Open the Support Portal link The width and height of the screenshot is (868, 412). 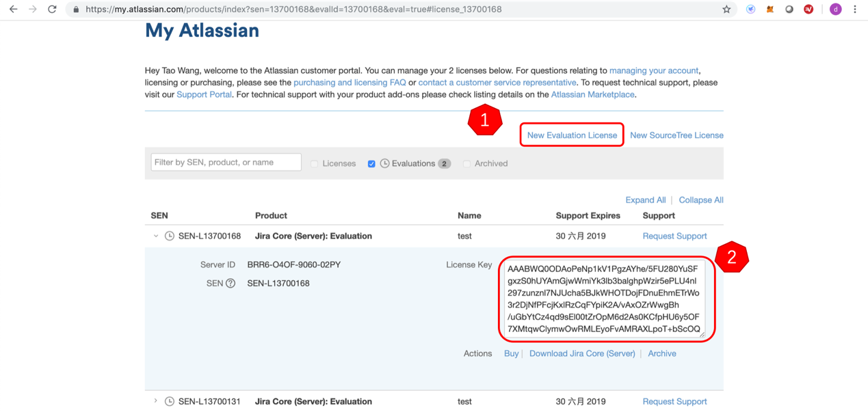coord(204,95)
